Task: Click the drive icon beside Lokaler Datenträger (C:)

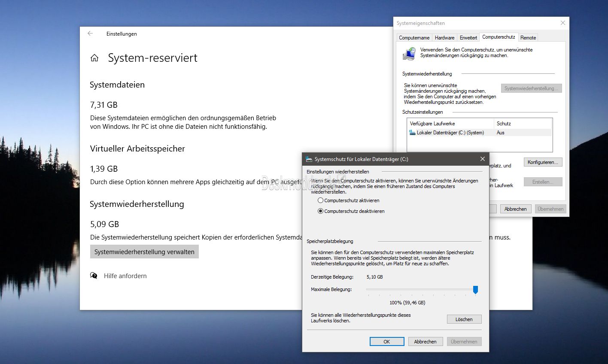Action: [x=412, y=133]
